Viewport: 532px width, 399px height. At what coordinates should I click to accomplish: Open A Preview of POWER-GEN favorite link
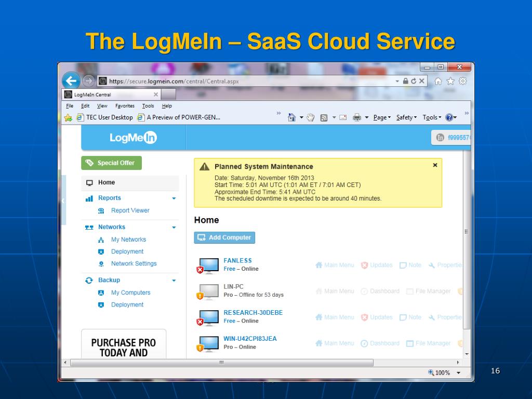[179, 117]
